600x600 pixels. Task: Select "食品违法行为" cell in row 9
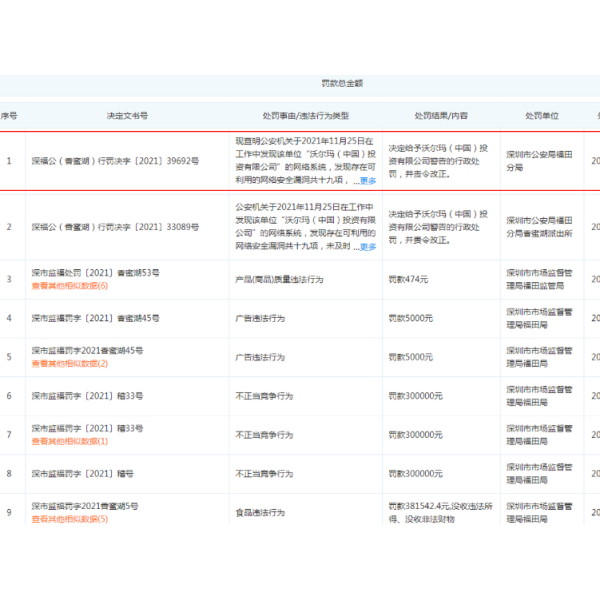[260, 513]
